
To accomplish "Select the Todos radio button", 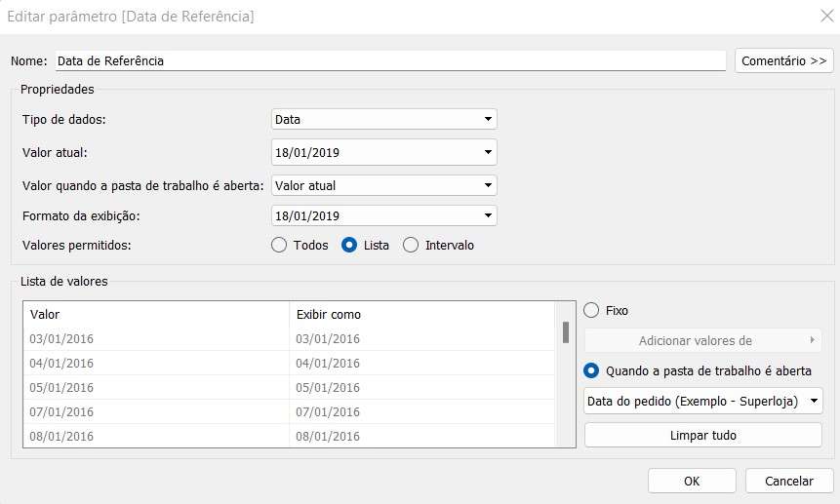I will tap(279, 245).
